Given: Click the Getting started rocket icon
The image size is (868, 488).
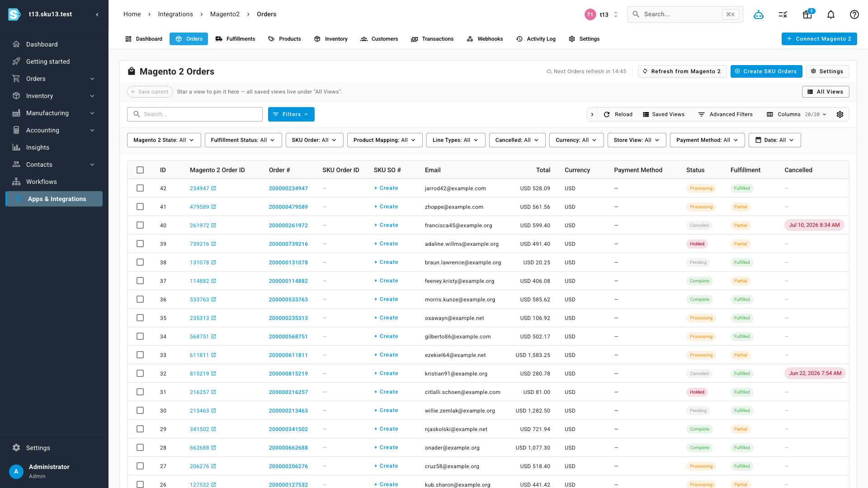Looking at the screenshot, I should tap(16, 61).
